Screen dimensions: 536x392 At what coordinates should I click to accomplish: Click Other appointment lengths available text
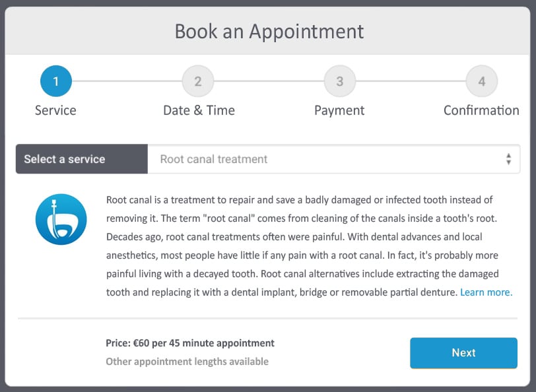tap(187, 362)
